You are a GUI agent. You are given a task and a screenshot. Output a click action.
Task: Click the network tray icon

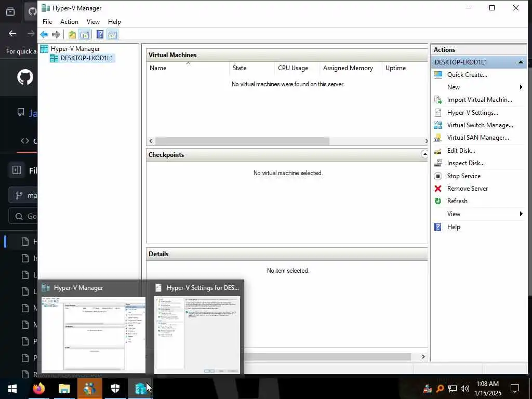pos(453,389)
